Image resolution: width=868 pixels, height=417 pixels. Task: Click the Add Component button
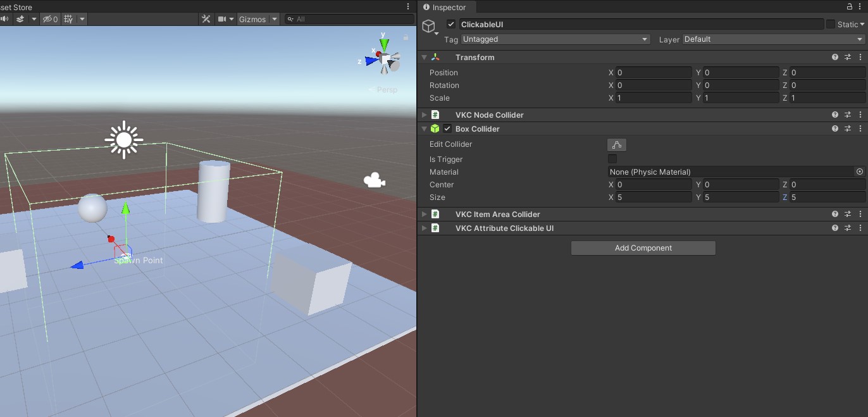click(x=643, y=248)
